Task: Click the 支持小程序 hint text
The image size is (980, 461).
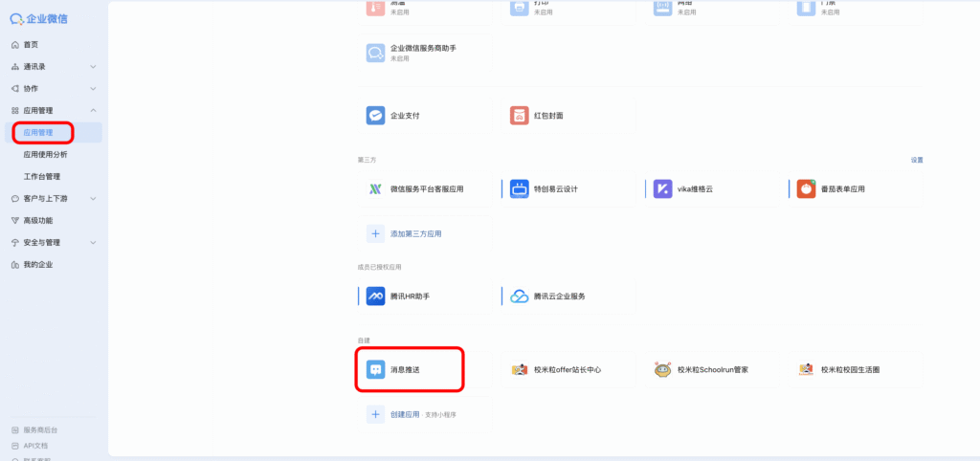Action: (x=440, y=415)
